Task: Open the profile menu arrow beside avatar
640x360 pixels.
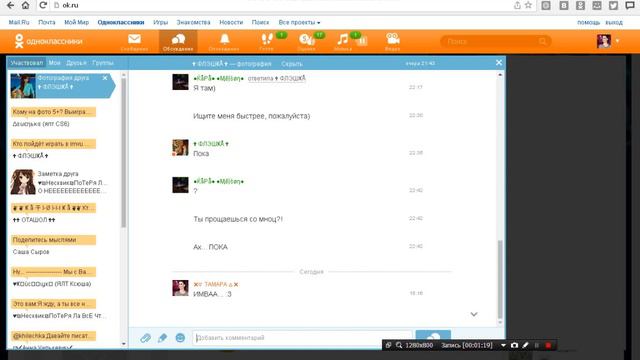Action: click(617, 41)
